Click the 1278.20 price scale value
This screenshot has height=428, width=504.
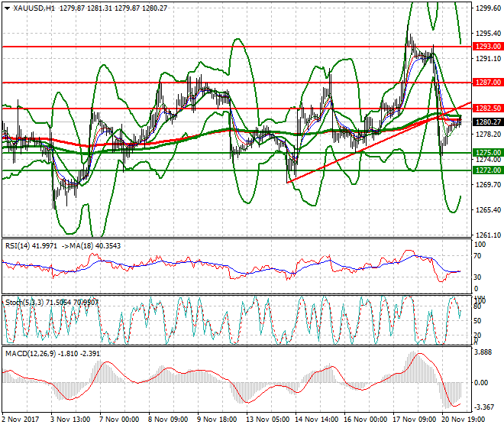[x=488, y=135]
